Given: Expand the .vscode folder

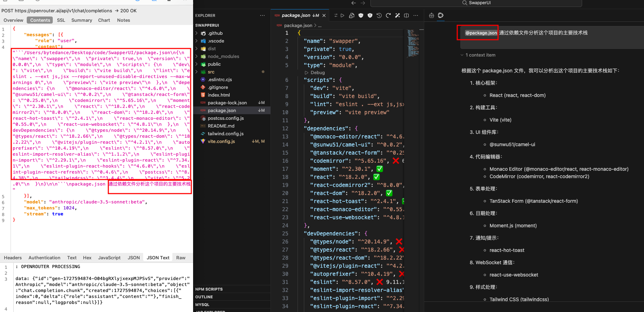Looking at the screenshot, I should (216, 41).
